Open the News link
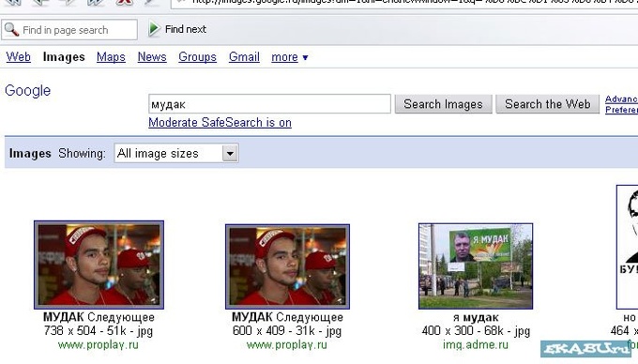This screenshot has height=364, width=638. click(152, 57)
